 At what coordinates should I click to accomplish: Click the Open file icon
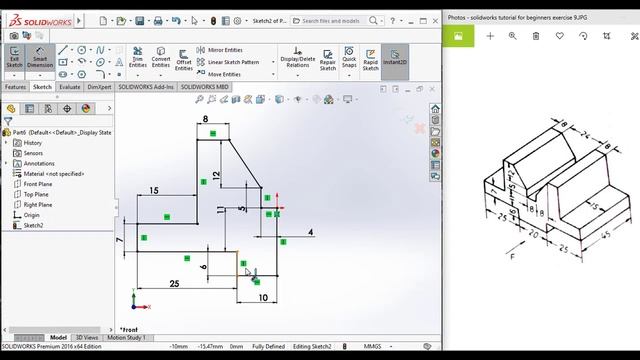[x=121, y=20]
